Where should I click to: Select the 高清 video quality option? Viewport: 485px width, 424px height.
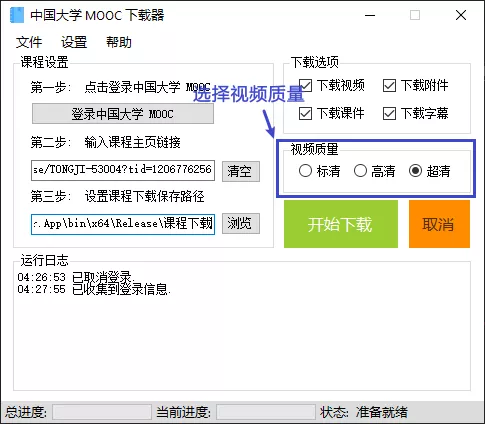click(x=360, y=171)
